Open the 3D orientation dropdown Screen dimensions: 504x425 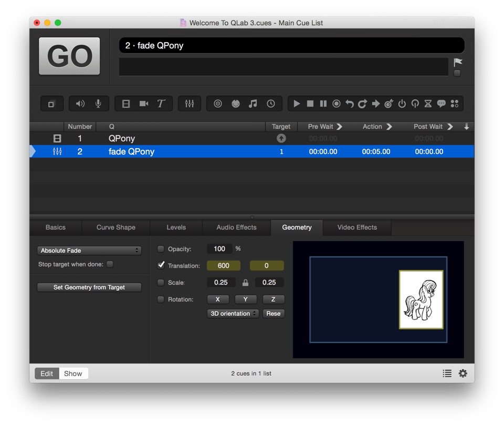[x=233, y=314]
